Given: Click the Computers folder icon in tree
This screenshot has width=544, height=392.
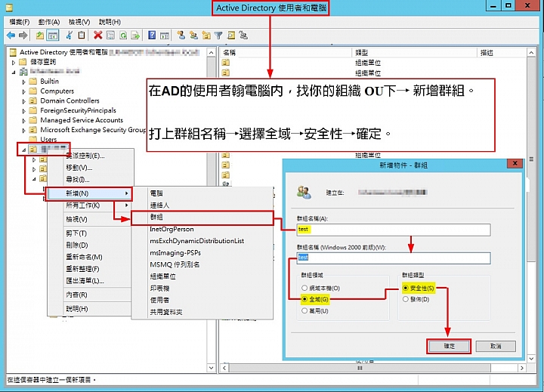Looking at the screenshot, I should [x=33, y=91].
